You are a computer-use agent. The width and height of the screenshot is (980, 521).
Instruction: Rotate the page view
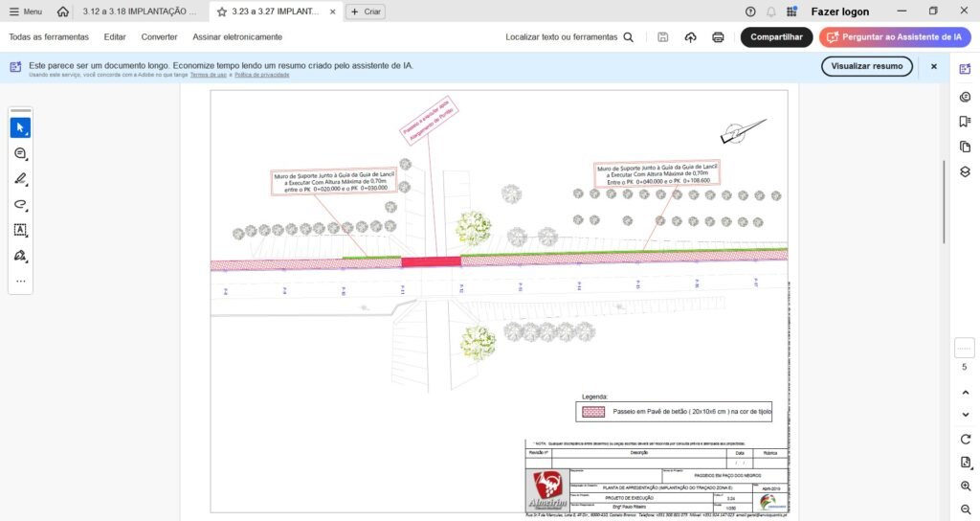tap(965, 439)
